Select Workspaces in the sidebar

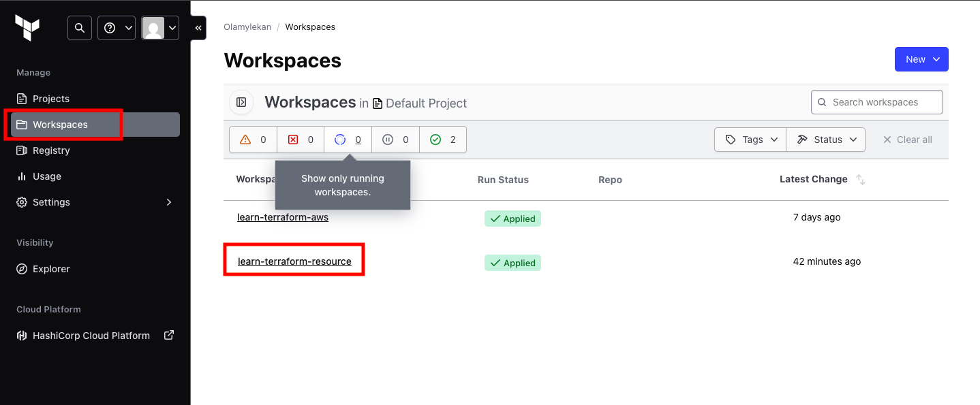coord(95,125)
